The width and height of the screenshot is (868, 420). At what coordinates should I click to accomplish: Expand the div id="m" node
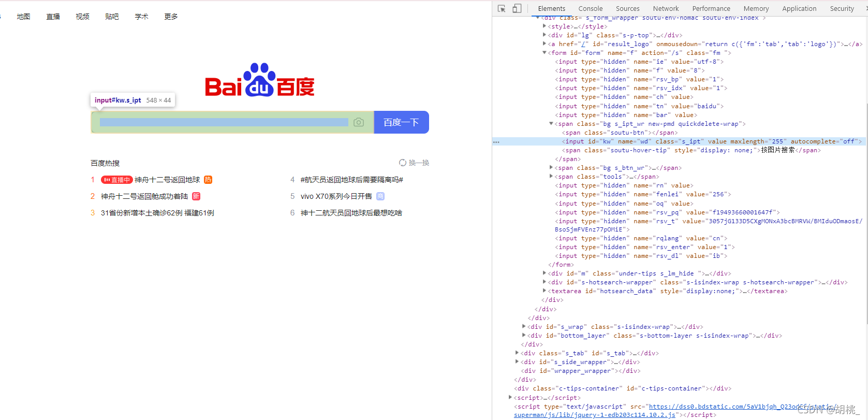point(545,273)
